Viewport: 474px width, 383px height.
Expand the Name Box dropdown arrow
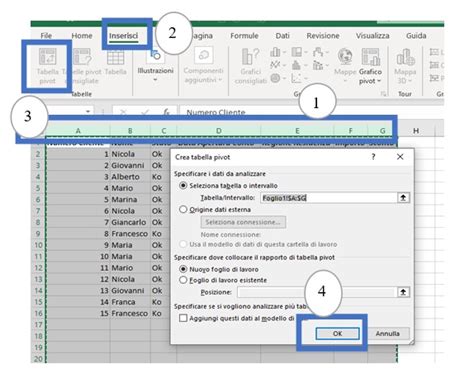(88, 112)
